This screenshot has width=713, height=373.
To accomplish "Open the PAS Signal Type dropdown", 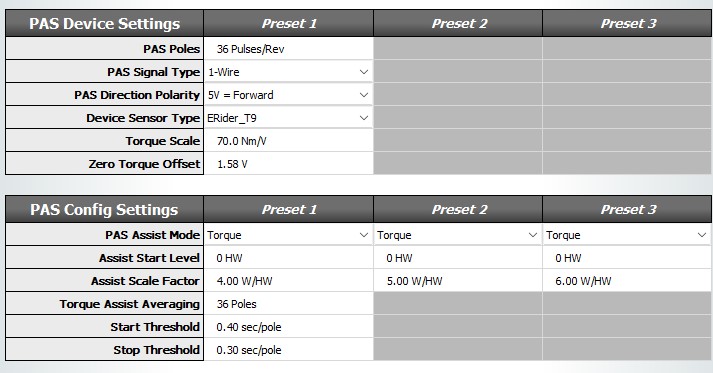I will pos(288,72).
